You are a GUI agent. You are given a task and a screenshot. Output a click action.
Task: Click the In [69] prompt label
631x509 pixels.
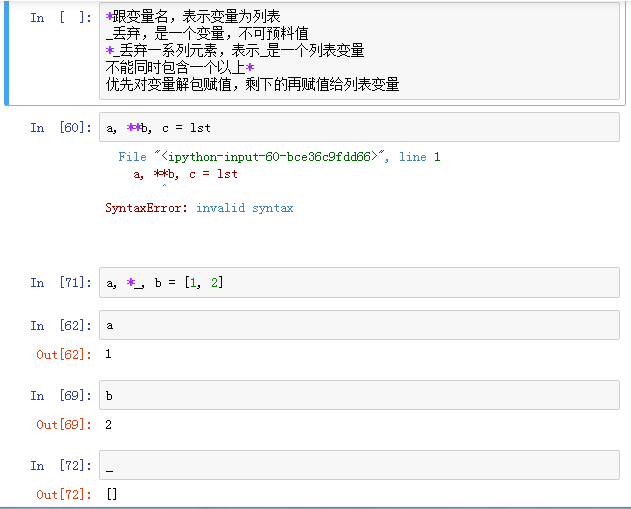(x=61, y=396)
